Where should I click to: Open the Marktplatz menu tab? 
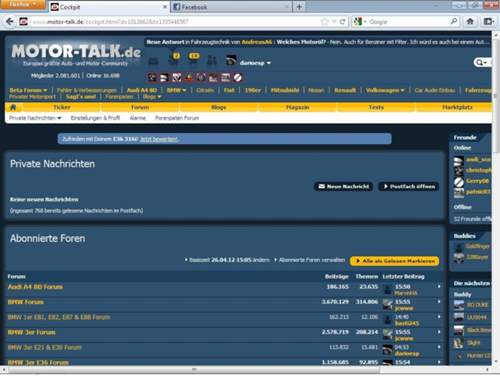457,107
